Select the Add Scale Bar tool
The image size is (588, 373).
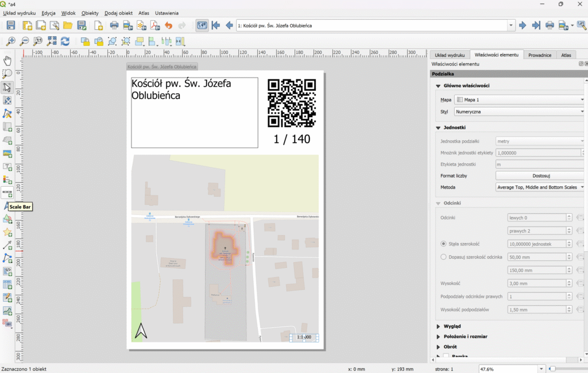coord(7,193)
